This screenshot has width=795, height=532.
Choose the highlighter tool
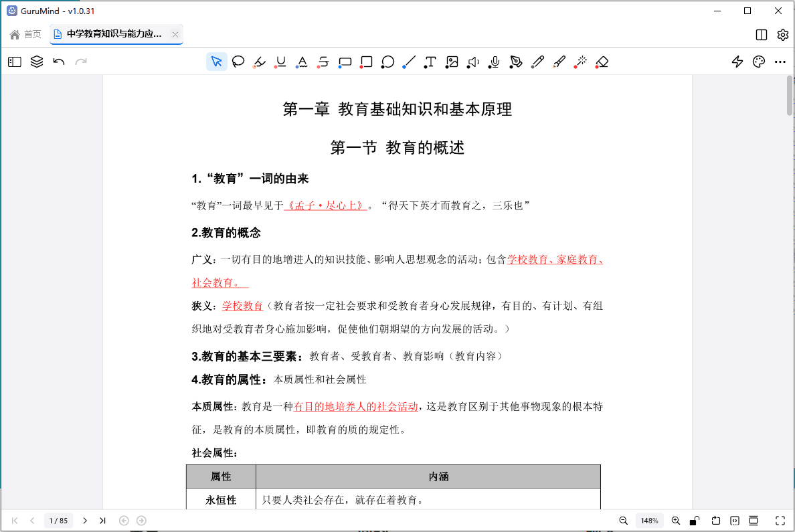(x=259, y=62)
